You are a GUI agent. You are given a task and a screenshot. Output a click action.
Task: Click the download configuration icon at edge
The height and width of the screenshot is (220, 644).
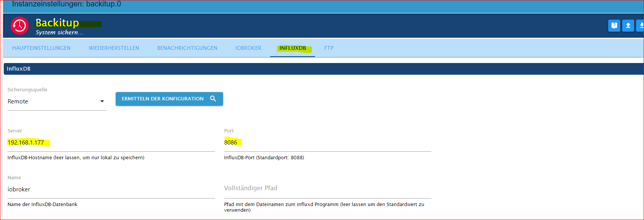(x=640, y=26)
